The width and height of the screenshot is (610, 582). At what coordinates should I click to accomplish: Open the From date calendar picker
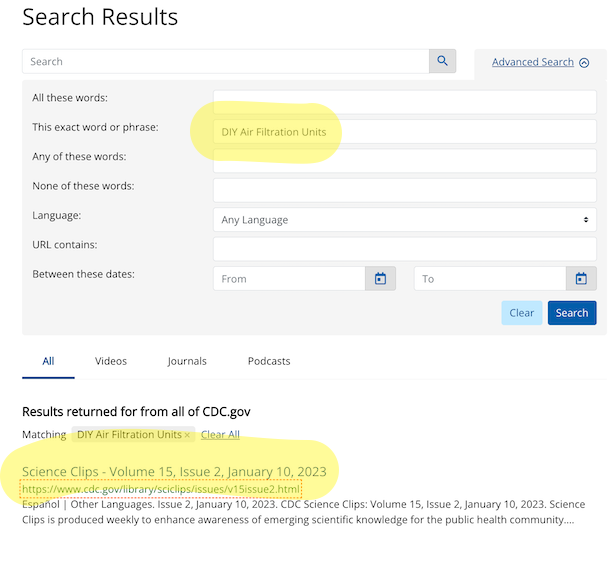tap(380, 279)
